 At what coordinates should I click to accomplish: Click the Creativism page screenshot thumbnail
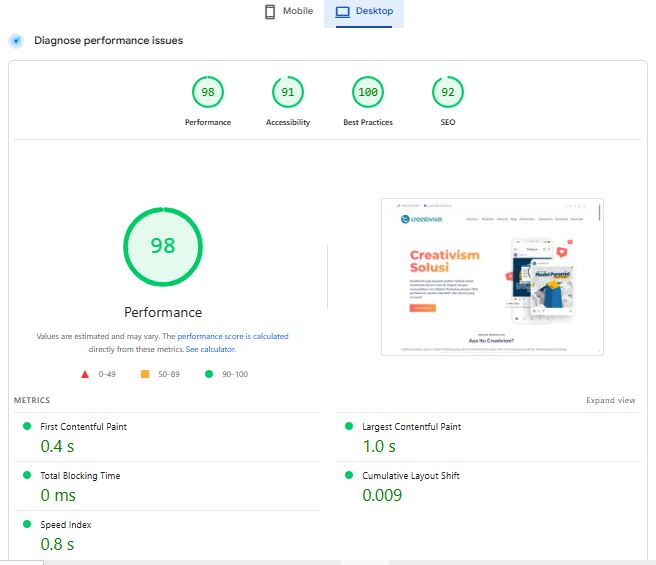(x=492, y=277)
